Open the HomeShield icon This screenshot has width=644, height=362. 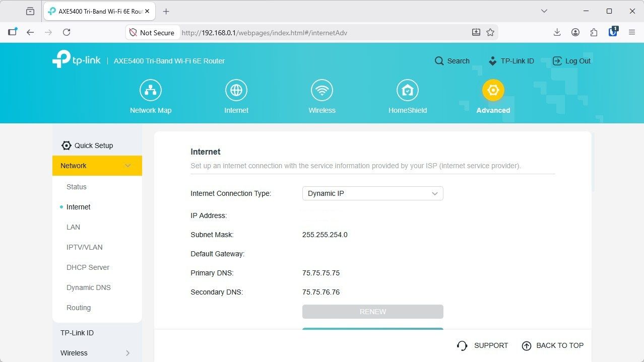408,90
